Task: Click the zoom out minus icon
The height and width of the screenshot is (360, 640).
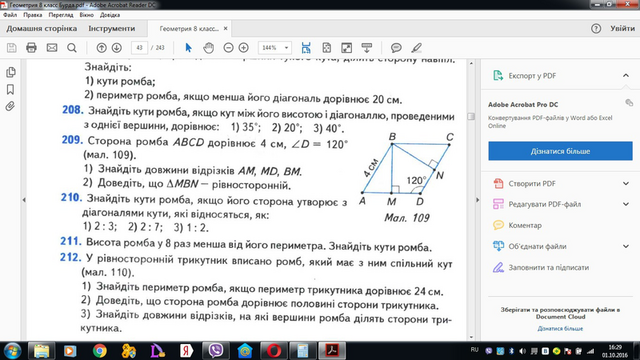Action: 229,48
